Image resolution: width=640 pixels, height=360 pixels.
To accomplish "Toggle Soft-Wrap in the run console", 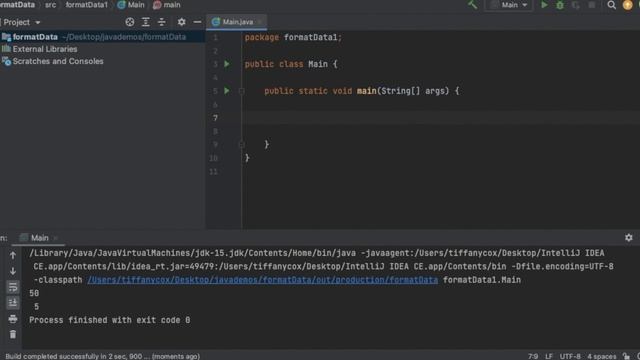I will (x=13, y=287).
